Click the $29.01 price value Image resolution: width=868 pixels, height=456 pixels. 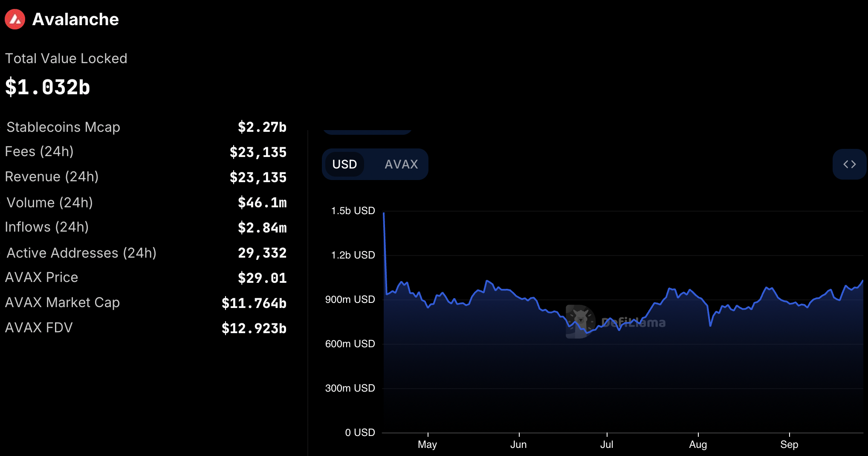click(x=262, y=278)
